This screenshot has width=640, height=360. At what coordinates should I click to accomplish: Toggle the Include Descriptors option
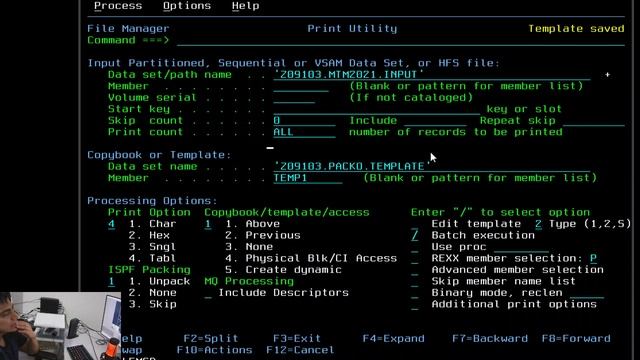point(208,293)
